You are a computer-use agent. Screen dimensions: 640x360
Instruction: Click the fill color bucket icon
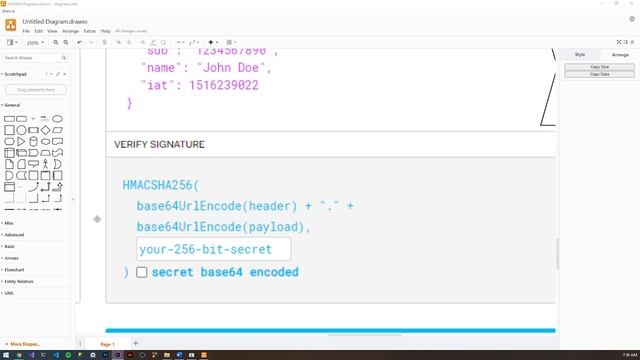(x=143, y=42)
